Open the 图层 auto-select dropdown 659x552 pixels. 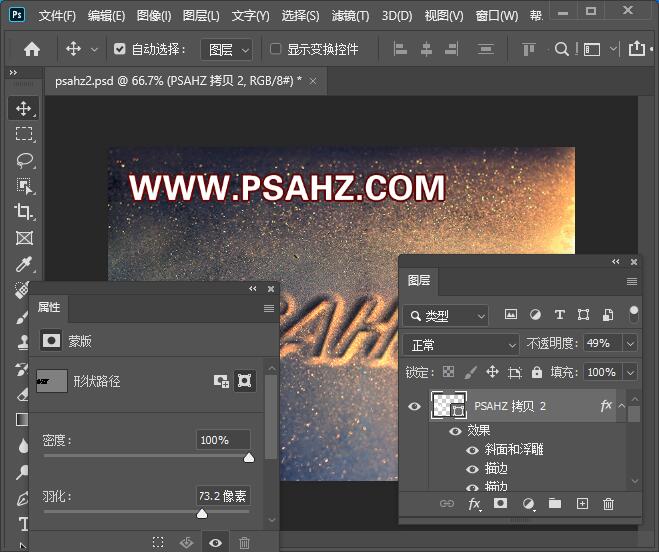click(x=227, y=50)
